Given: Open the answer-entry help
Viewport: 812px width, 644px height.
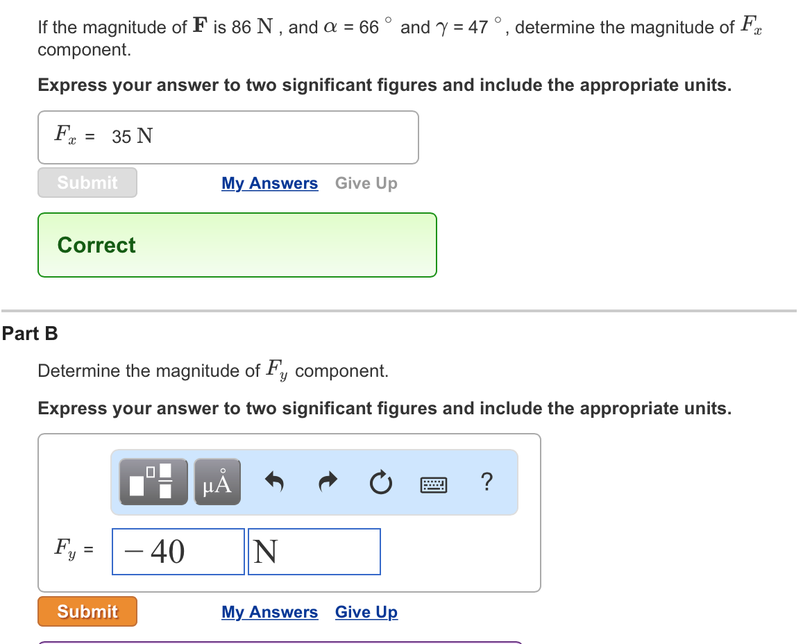Looking at the screenshot, I should (487, 482).
